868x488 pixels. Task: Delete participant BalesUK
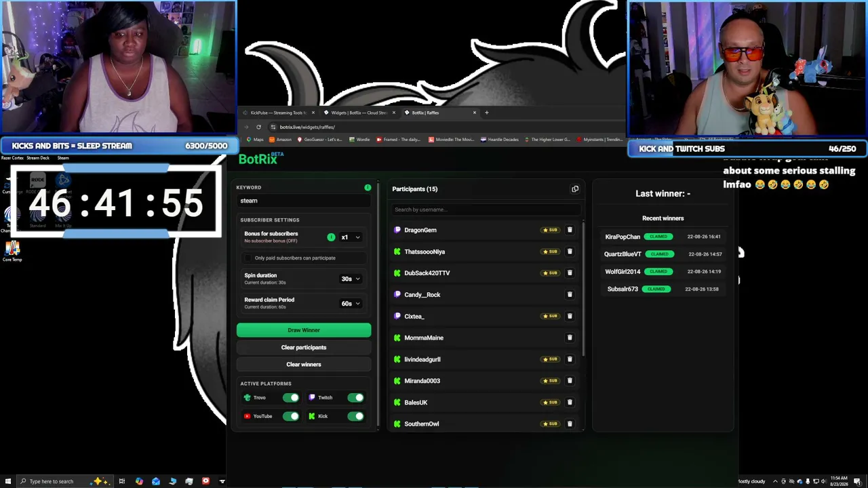point(570,403)
